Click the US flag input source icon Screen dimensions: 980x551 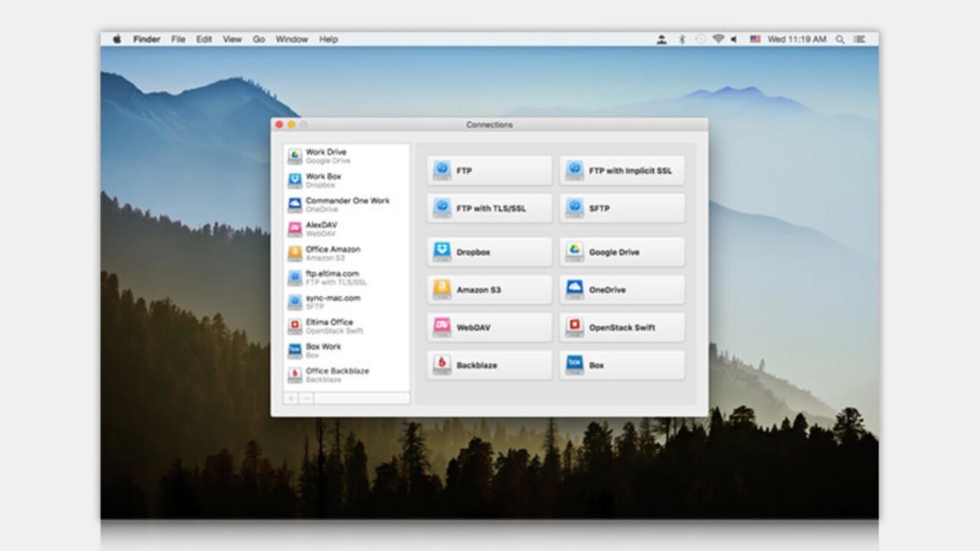pos(755,39)
